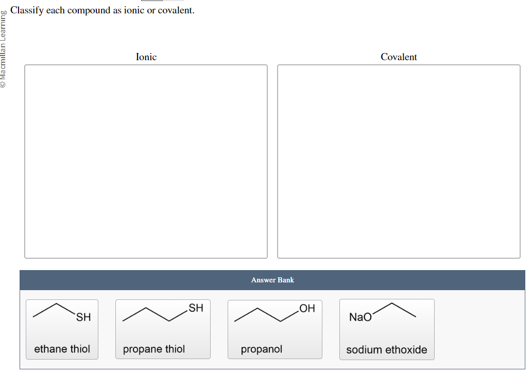This screenshot has height=392, width=532.
Task: Click the SH group on ethane thiol
Action: 82,316
